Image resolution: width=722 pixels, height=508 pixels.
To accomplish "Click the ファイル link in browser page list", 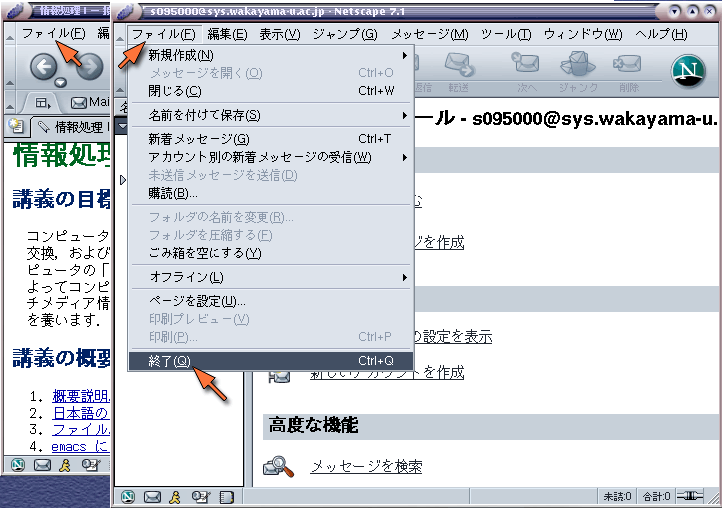I will coord(81,430).
